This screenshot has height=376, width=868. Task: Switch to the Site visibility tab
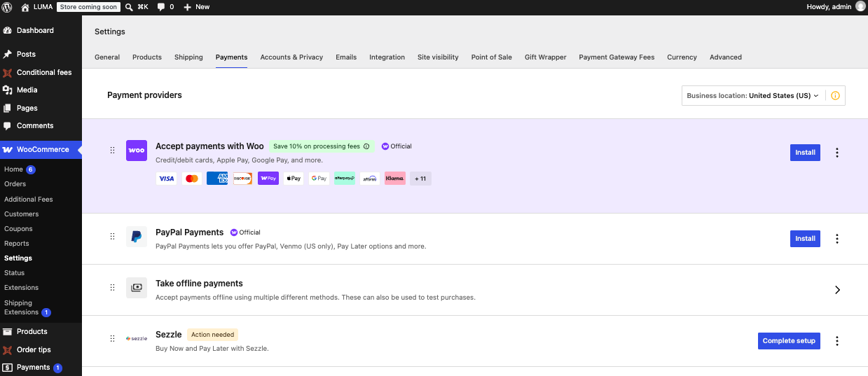tap(438, 57)
